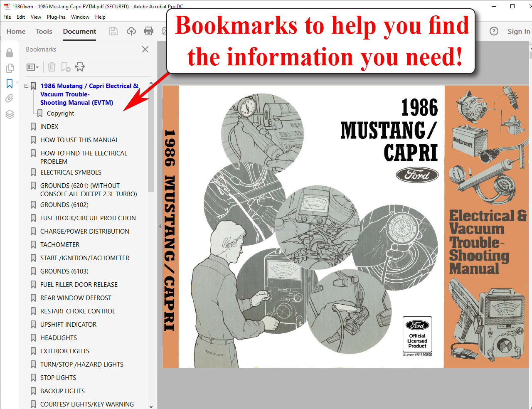Image resolution: width=532 pixels, height=409 pixels.
Task: Open the Help menu
Action: 100,17
